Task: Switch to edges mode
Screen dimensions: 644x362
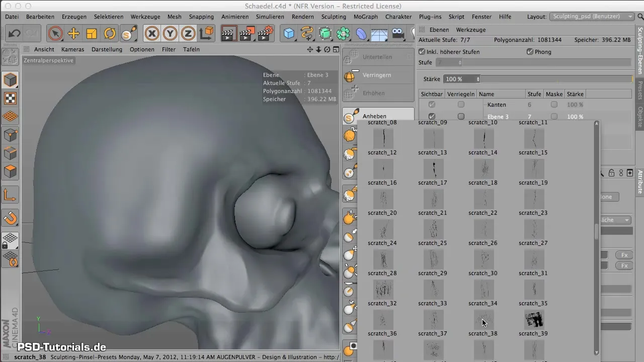Action: 11,153
